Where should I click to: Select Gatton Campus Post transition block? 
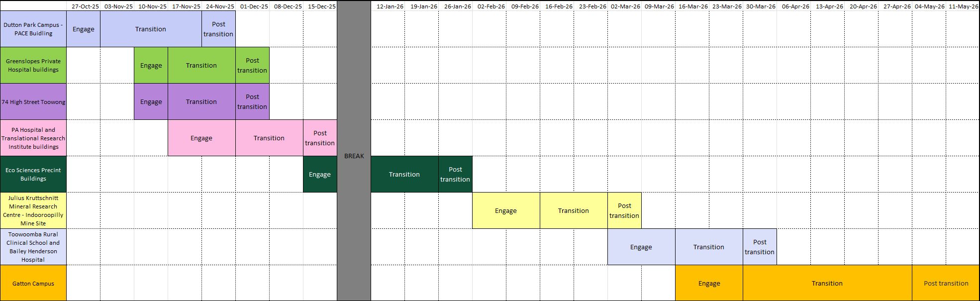pos(946,283)
